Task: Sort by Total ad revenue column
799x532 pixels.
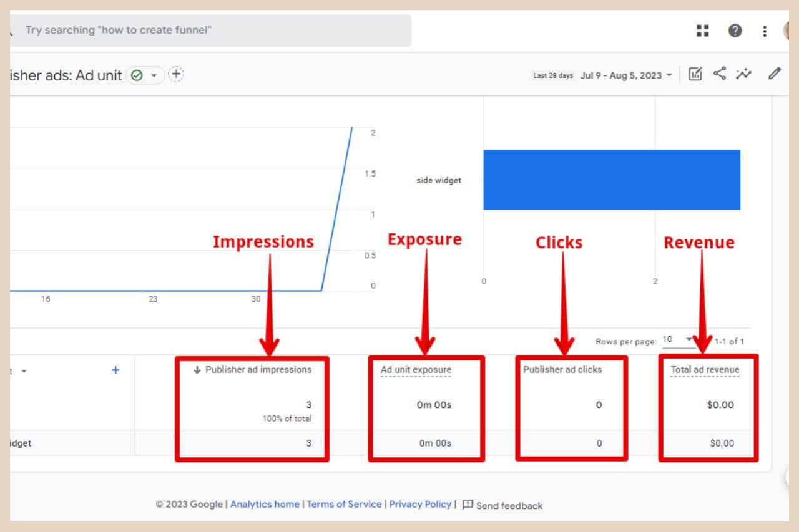Action: tap(705, 370)
